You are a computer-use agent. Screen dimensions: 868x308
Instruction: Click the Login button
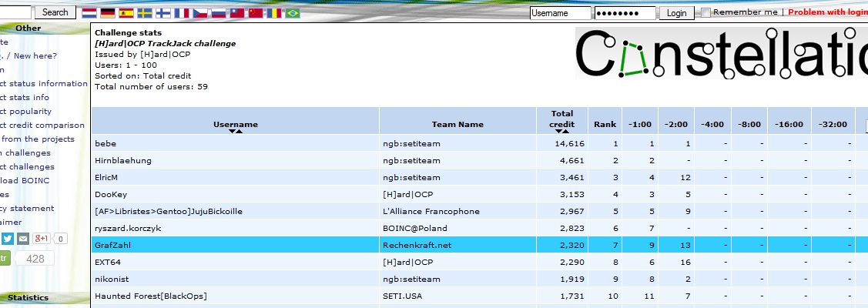676,13
